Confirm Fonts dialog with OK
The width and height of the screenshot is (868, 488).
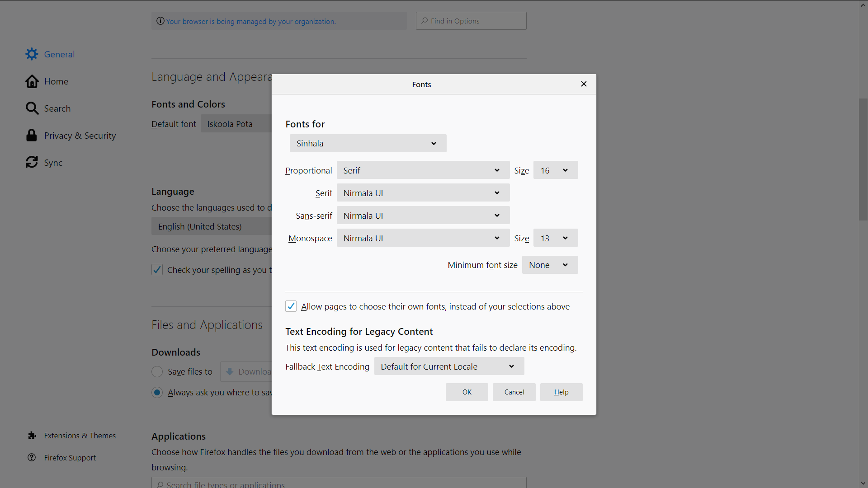(x=467, y=392)
